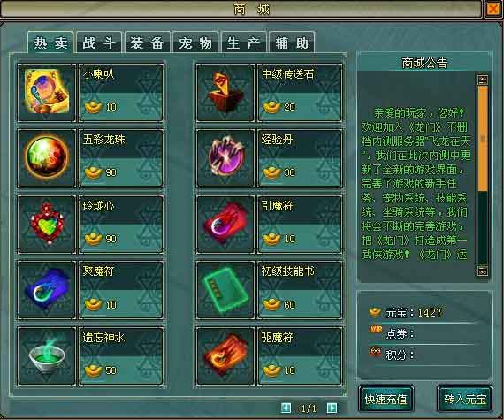Pick the 玲珑心 heart gem icon
The width and height of the screenshot is (504, 420).
[47, 224]
